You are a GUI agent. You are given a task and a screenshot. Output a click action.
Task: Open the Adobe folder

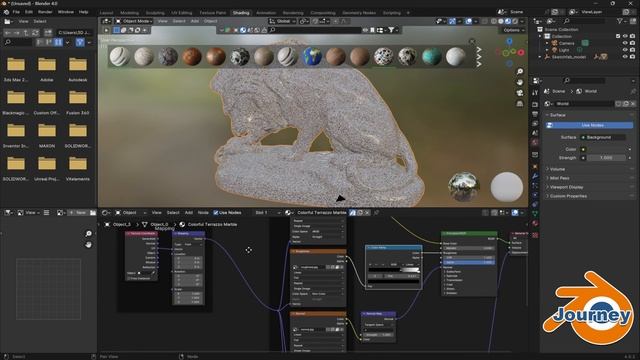(47, 69)
